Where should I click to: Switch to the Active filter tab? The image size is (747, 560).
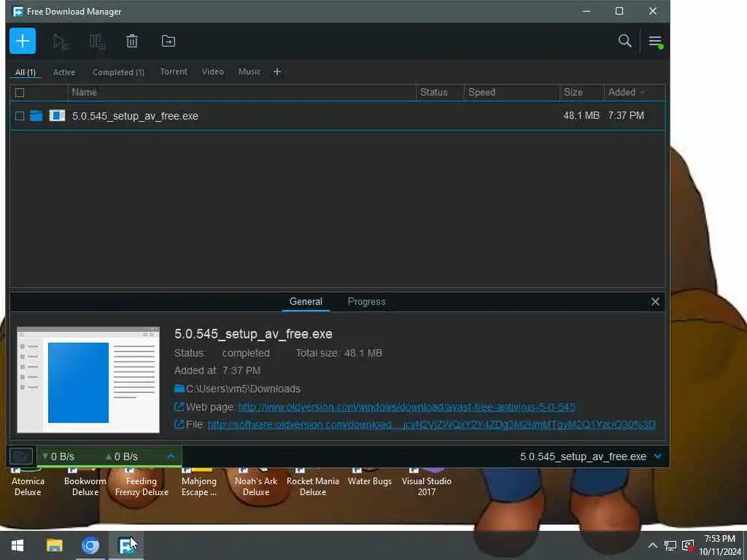coord(64,72)
